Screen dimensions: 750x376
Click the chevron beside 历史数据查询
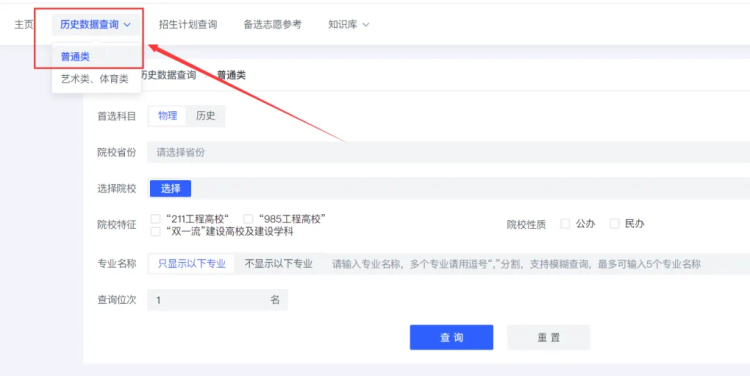(x=127, y=25)
